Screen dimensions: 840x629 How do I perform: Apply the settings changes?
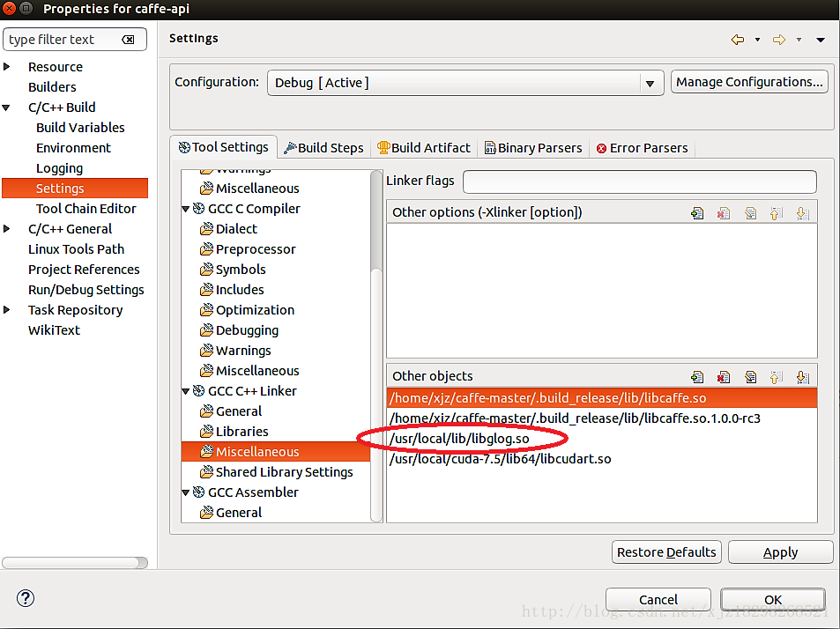[x=781, y=551]
